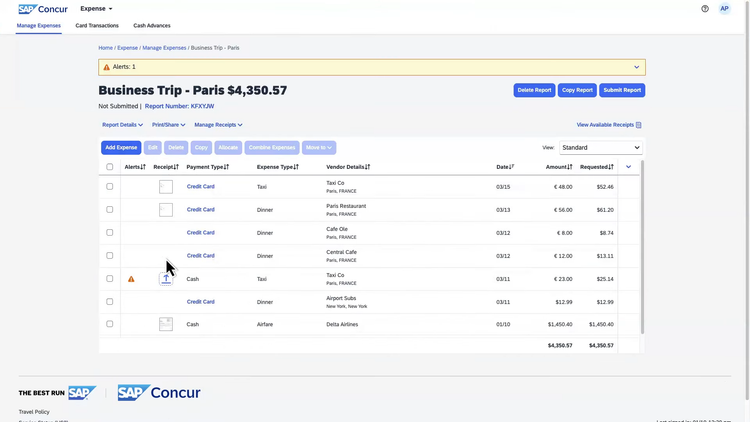This screenshot has width=750, height=422.
Task: Click the Combine Expenses button
Action: [x=272, y=147]
